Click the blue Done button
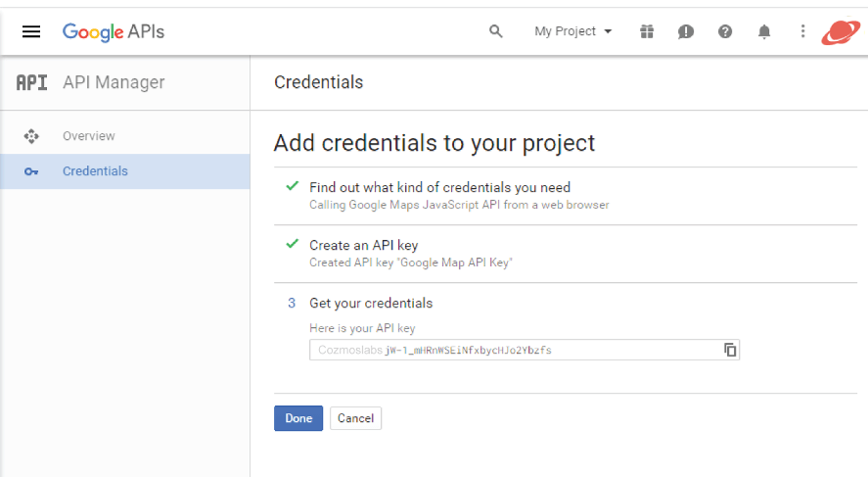 (298, 418)
